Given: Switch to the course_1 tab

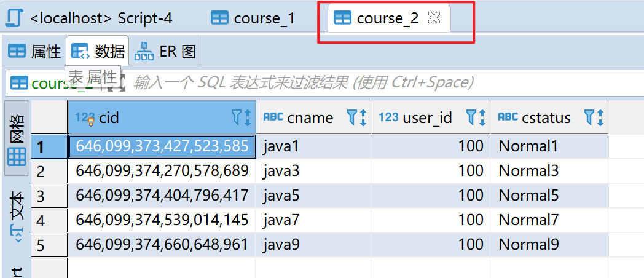Looking at the screenshot, I should (253, 18).
